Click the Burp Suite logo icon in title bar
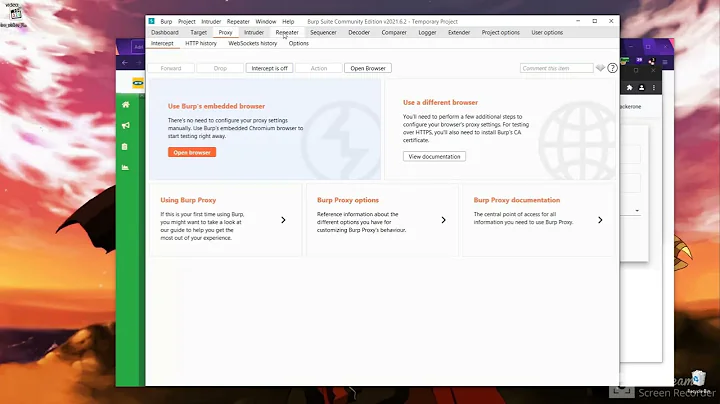The width and height of the screenshot is (720, 404). point(152,21)
